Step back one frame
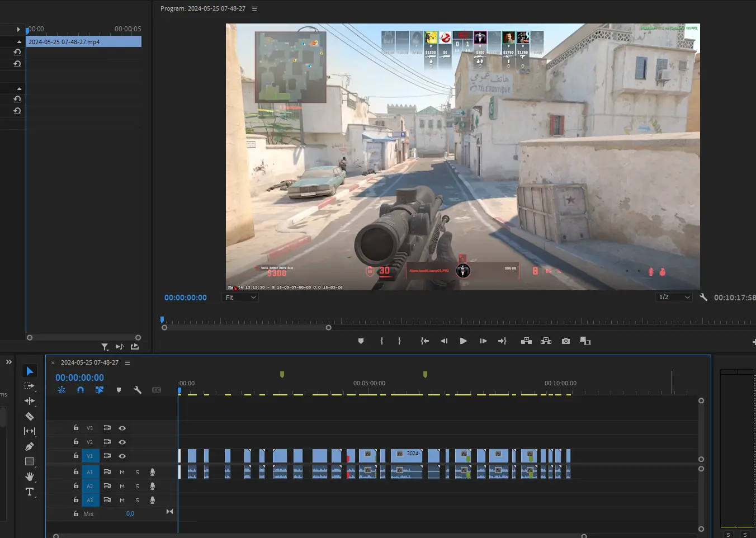Viewport: 756px width, 538px height. (444, 341)
